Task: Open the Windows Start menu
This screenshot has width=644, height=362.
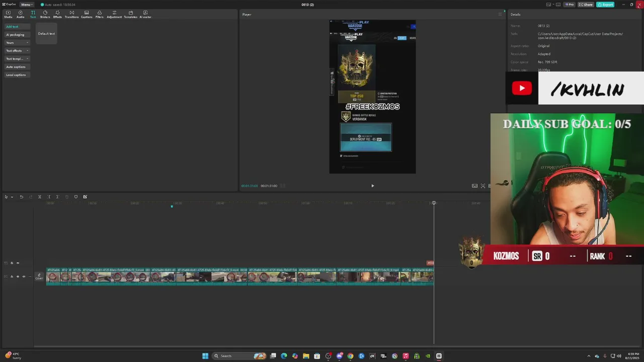Action: pyautogui.click(x=205, y=356)
